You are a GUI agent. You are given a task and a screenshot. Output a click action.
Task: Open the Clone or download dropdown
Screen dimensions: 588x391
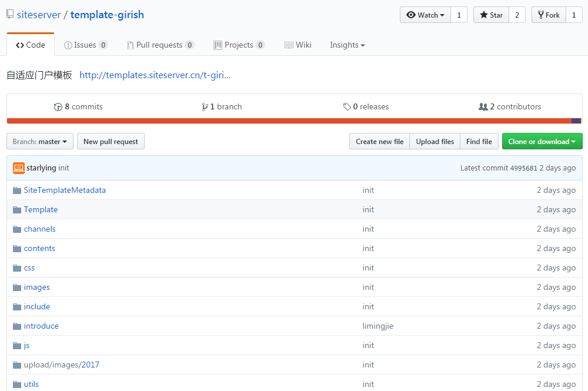tap(542, 142)
